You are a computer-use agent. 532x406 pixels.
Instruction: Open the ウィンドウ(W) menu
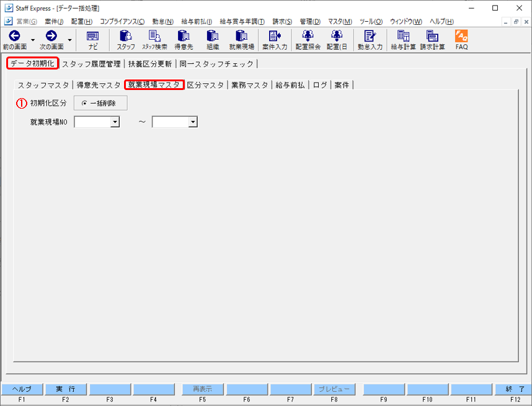(x=406, y=21)
